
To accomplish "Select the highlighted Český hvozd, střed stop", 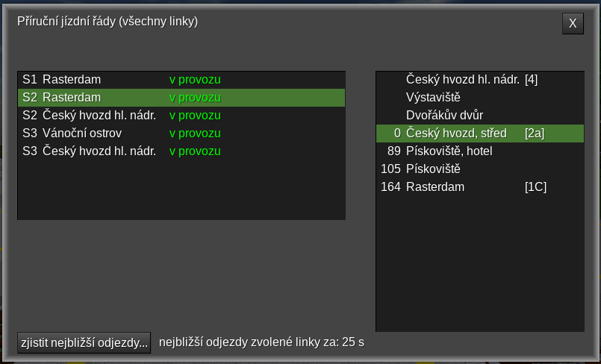I will tap(456, 133).
